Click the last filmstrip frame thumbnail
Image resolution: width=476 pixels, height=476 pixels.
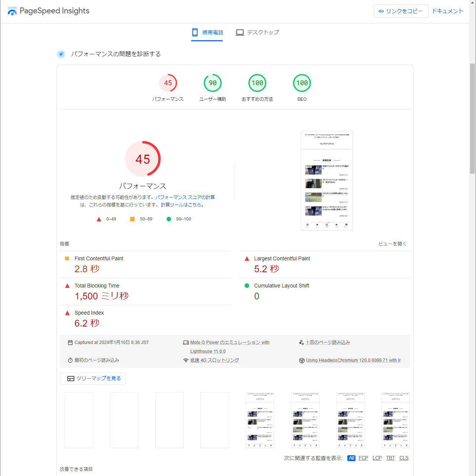coord(396,420)
